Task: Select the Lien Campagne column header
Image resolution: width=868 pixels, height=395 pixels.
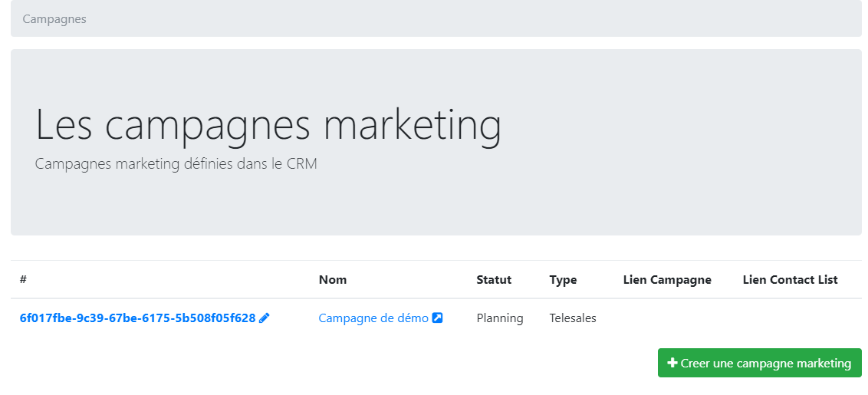Action: click(x=667, y=280)
